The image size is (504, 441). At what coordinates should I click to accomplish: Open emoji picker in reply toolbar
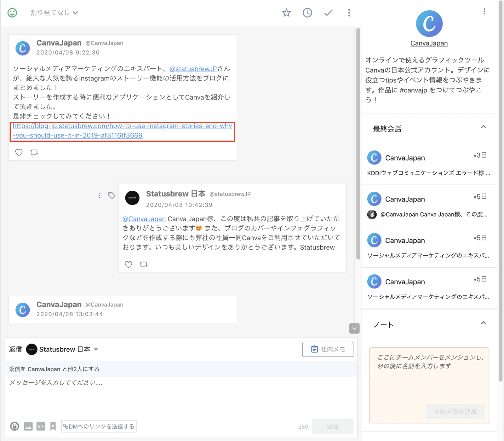14,426
